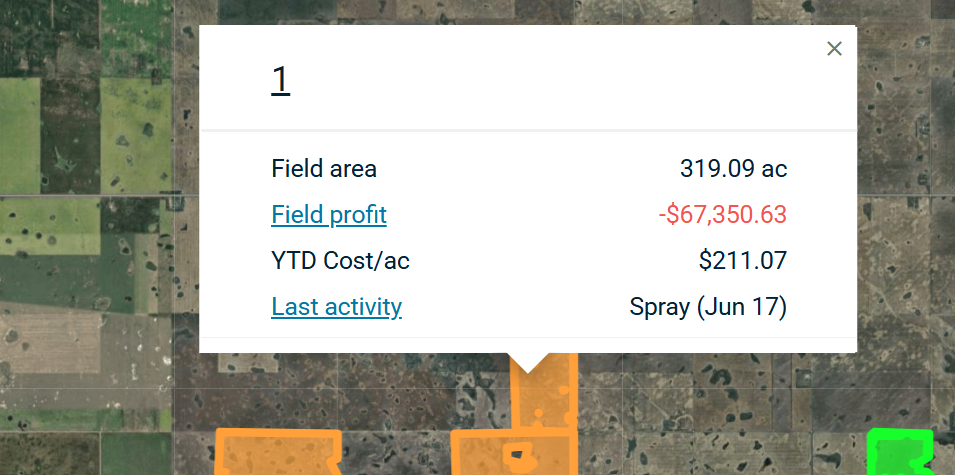Click the Spray (Jun 17) activity text

(708, 307)
